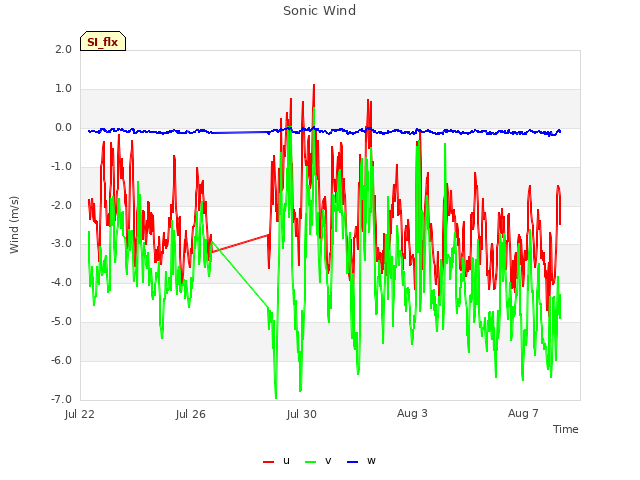Toggle the green v series legend swatch

click(x=310, y=462)
